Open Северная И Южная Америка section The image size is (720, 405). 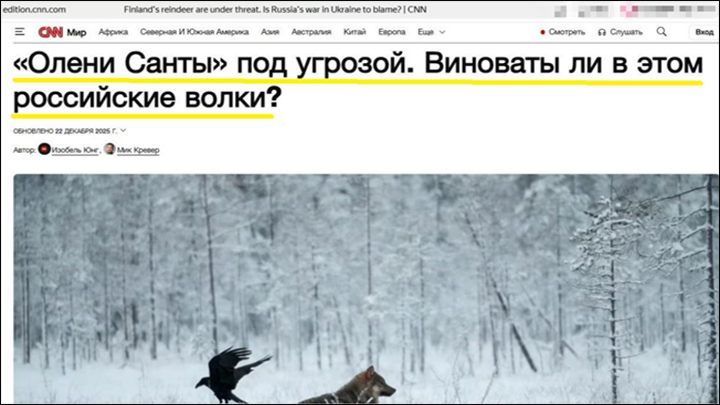pos(194,32)
